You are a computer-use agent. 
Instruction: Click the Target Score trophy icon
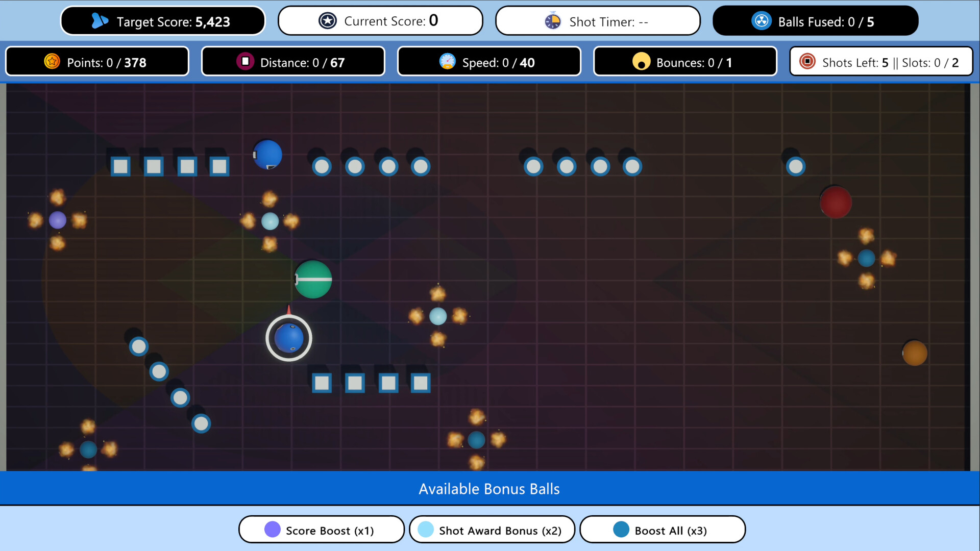tap(100, 20)
